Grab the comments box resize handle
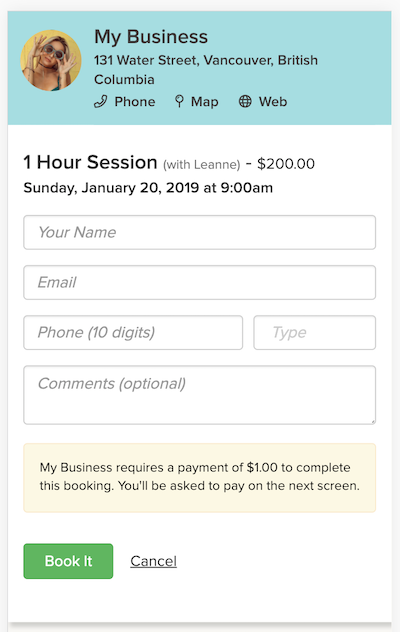 coord(373,421)
